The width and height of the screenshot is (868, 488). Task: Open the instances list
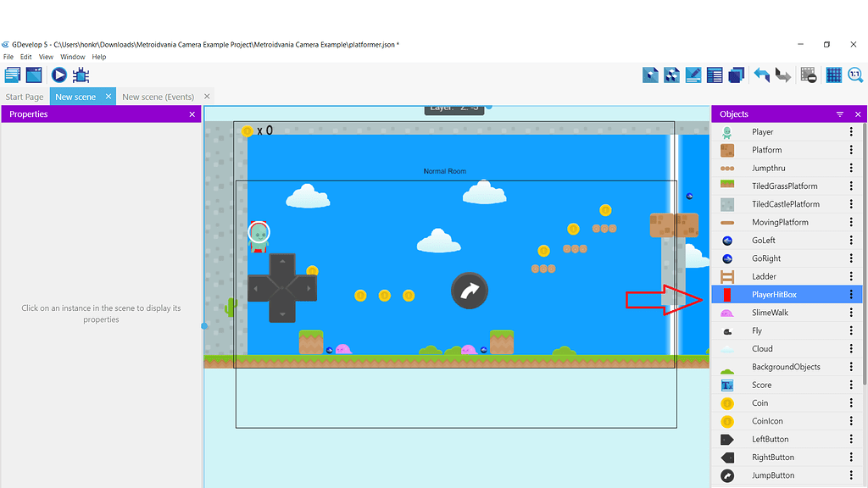tap(715, 75)
